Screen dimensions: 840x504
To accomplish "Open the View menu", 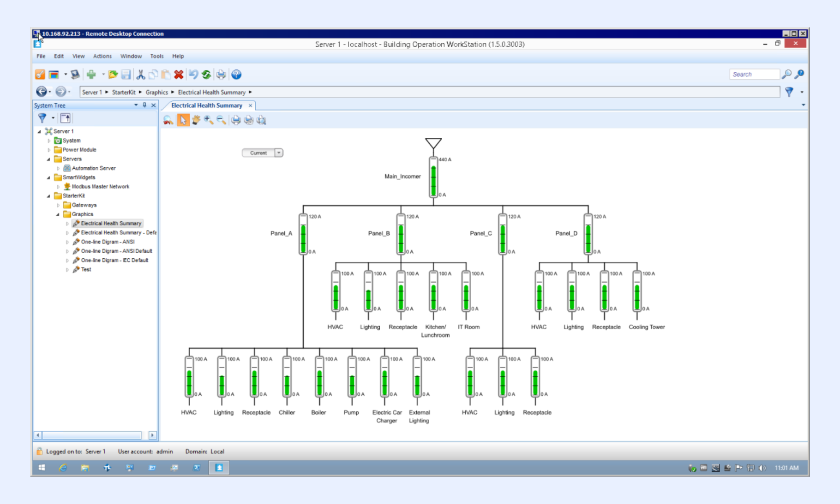I will pos(79,56).
